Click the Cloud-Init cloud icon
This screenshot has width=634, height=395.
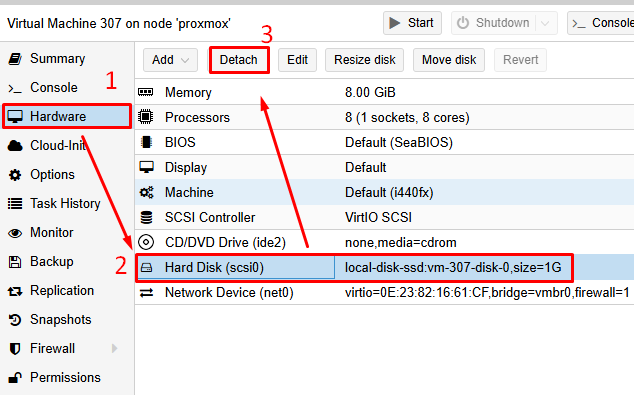[x=15, y=146]
